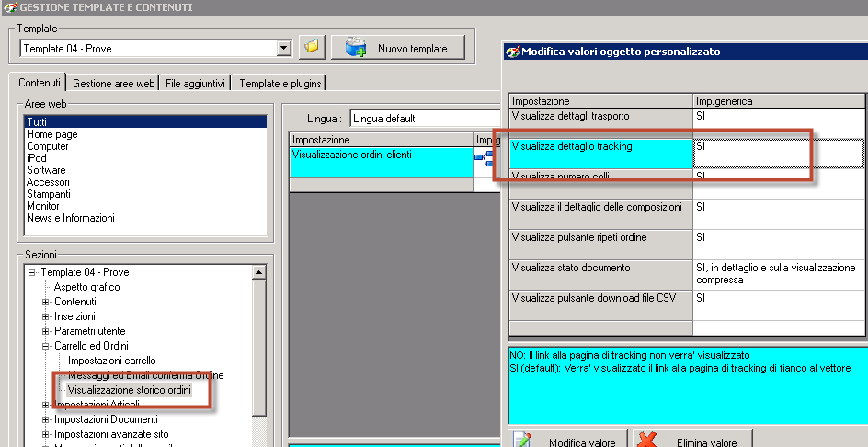868x447 pixels.
Task: Click SI value of Visualizza dettaglio tracking
Action: tap(778, 154)
